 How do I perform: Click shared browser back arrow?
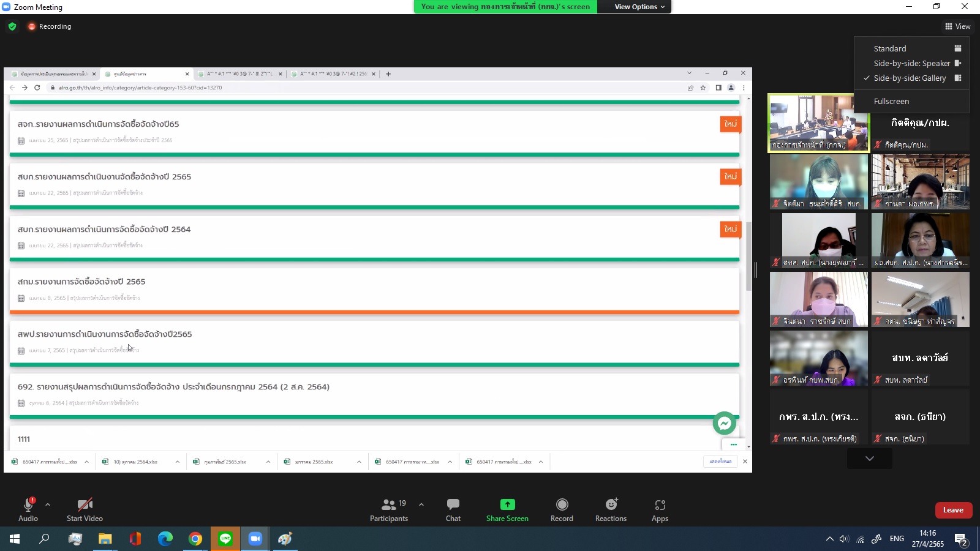pos(12,88)
